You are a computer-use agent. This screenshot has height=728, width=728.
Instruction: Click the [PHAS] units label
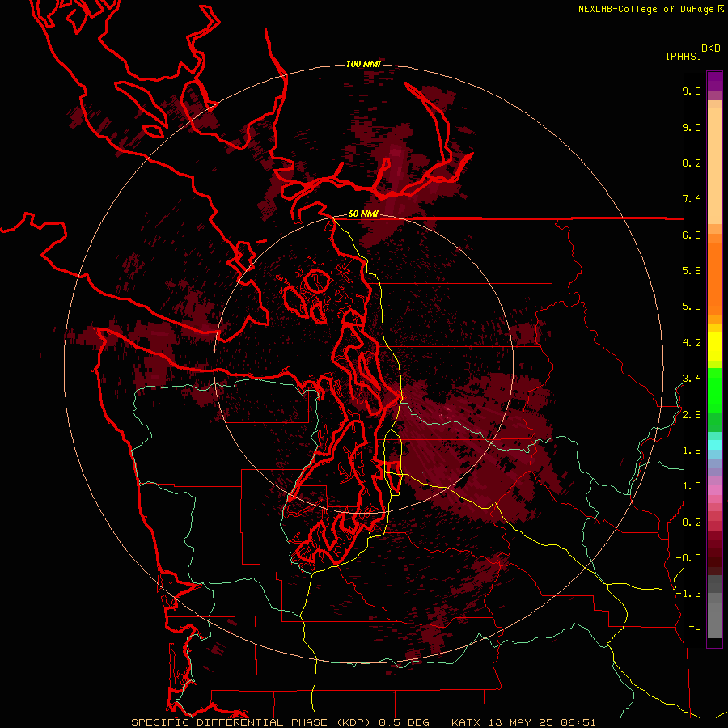[684, 56]
